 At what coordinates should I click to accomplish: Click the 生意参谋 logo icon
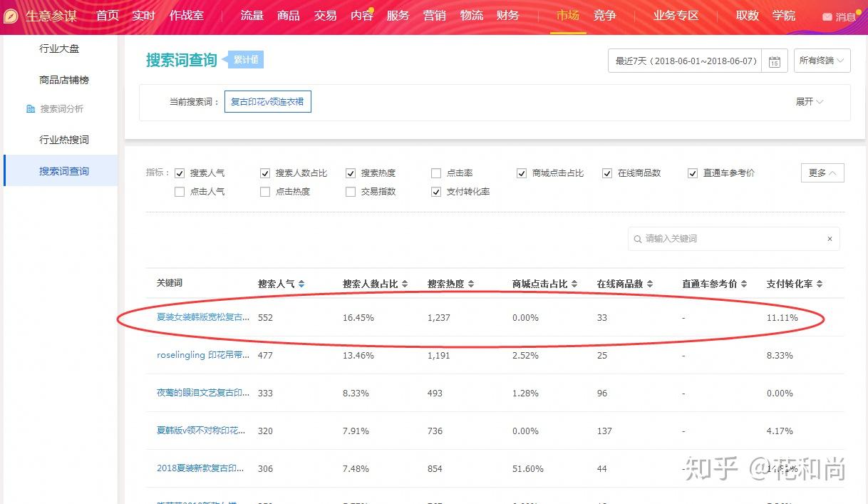tap(11, 16)
